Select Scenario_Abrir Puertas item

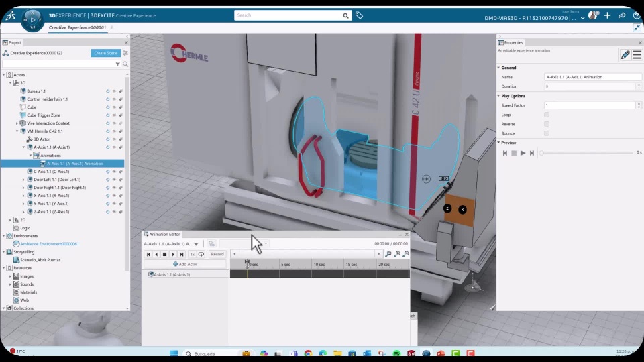pos(40,260)
